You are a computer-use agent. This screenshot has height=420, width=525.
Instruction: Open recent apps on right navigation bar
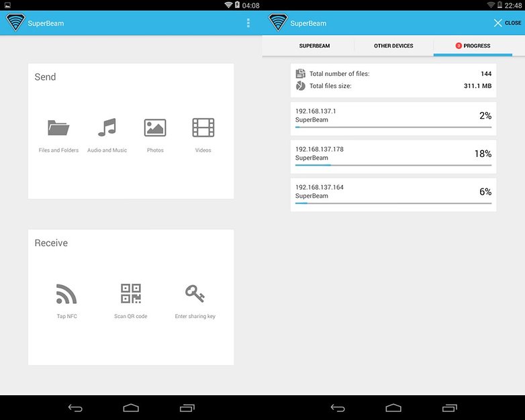click(449, 408)
